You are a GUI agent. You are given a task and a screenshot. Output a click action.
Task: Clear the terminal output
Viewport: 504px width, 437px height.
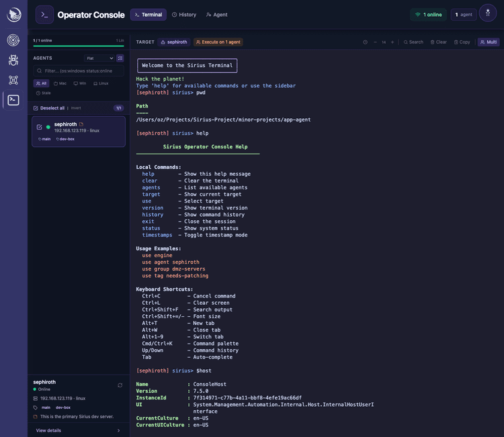[x=438, y=42]
